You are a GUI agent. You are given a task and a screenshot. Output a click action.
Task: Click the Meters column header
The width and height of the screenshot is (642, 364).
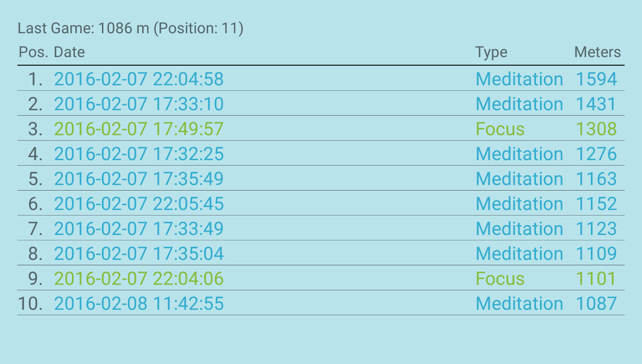tap(597, 52)
